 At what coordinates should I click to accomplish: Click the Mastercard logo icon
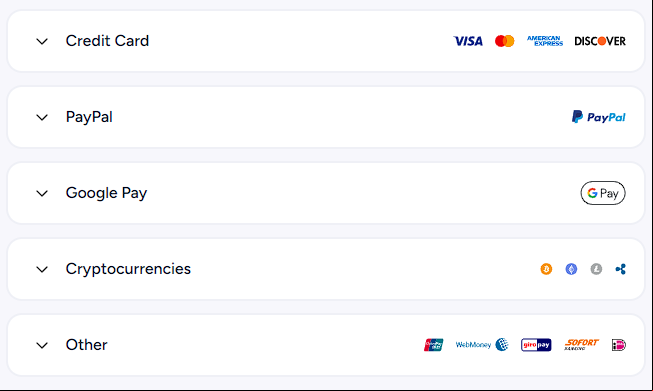504,41
